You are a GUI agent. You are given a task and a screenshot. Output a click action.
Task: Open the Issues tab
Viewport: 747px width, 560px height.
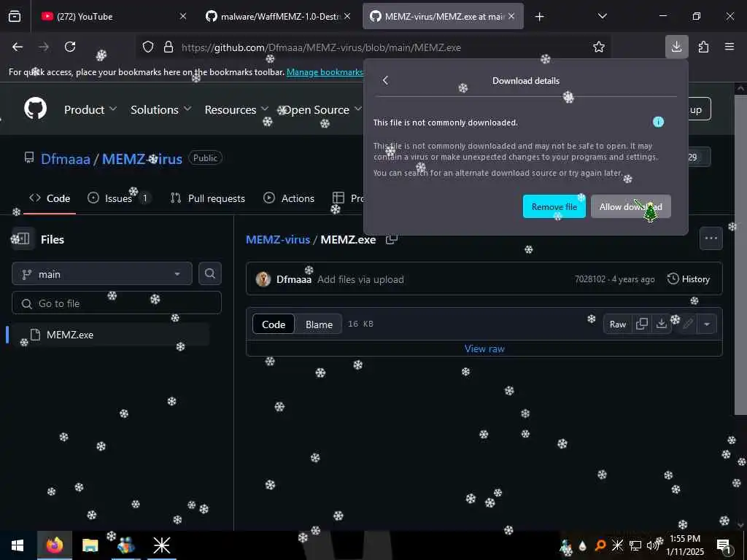click(x=119, y=198)
